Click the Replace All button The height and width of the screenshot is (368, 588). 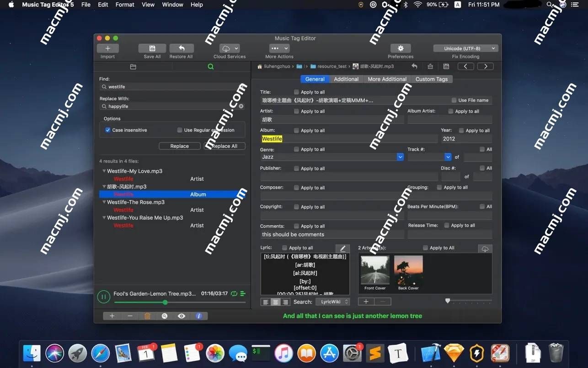tap(225, 146)
